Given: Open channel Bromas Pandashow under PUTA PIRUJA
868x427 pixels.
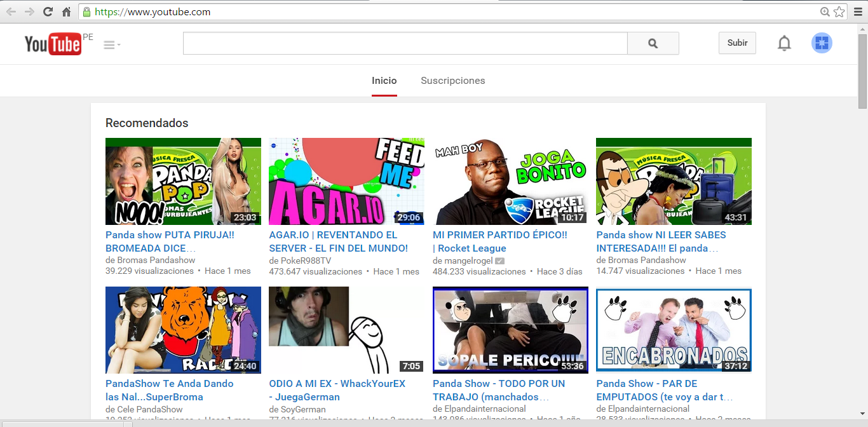Looking at the screenshot, I should pos(156,260).
